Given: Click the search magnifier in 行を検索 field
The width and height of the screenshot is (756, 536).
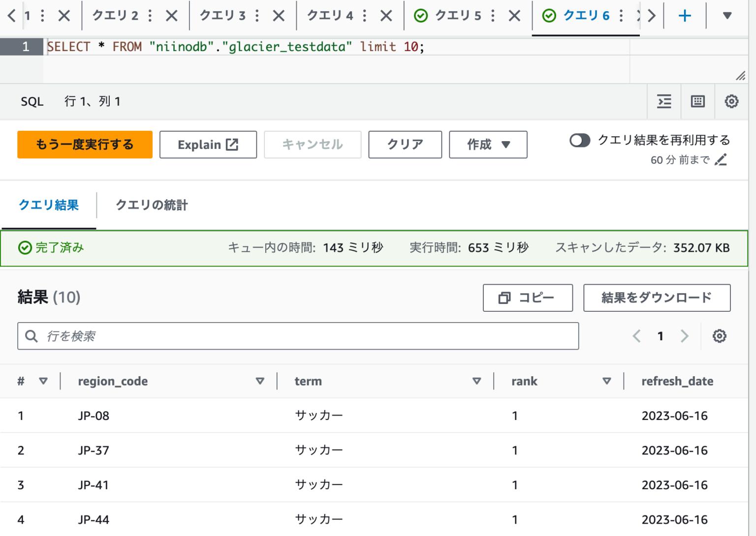Looking at the screenshot, I should coord(31,336).
